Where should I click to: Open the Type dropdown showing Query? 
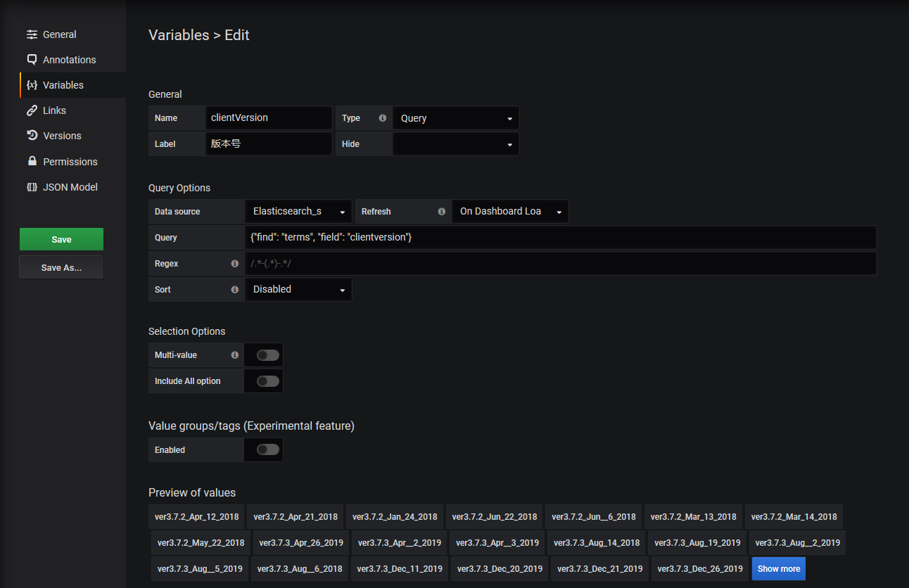(456, 118)
